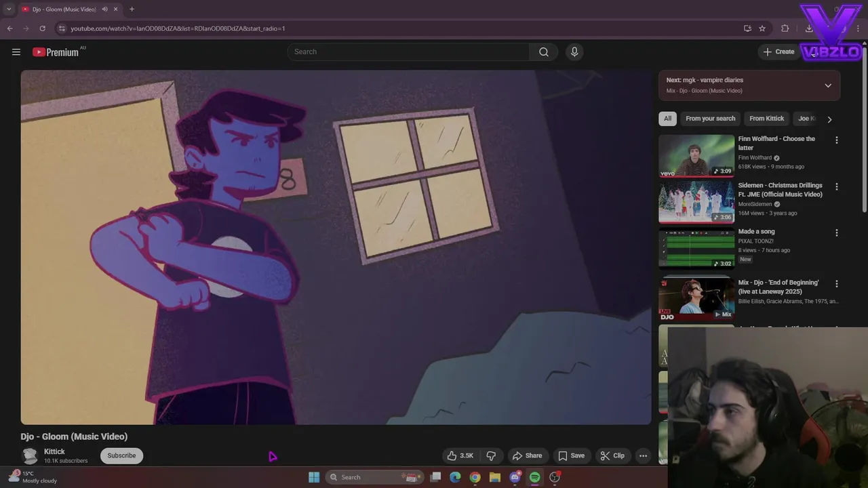Mute the tab via speaker icon
The width and height of the screenshot is (868, 488).
104,9
